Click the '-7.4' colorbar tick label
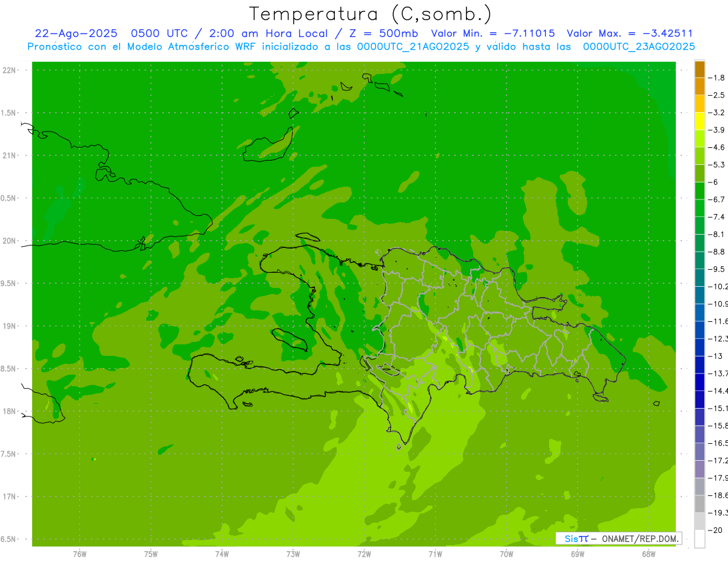The image size is (728, 562). click(716, 217)
